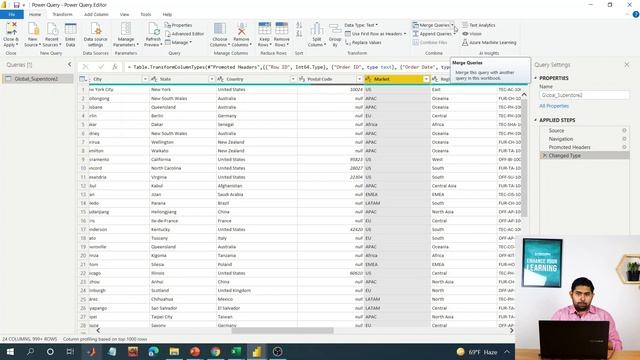Open the All Properties link

554,106
